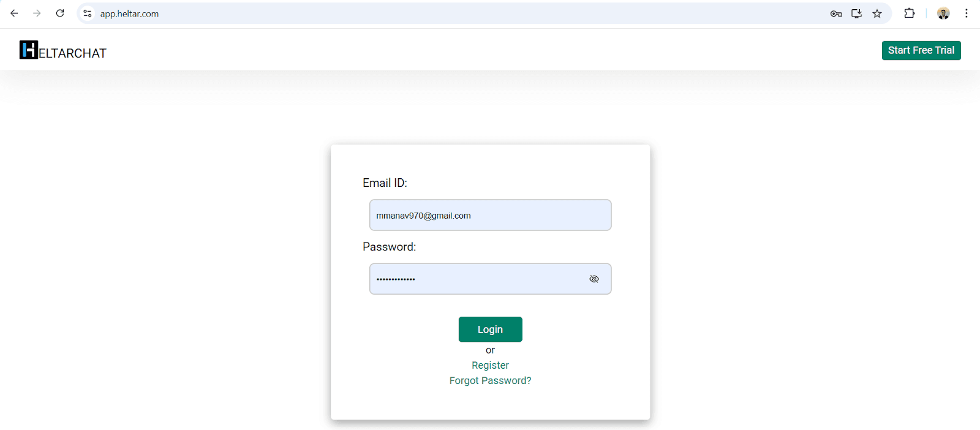Open the browser three-dot menu

click(x=966, y=13)
